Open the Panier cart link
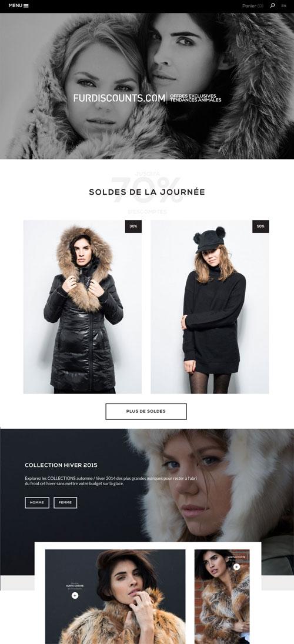The width and height of the screenshot is (294, 644). pyautogui.click(x=252, y=6)
